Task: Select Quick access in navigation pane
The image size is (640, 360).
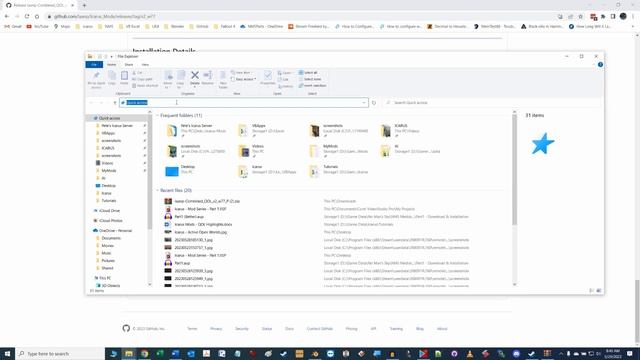Action: click(x=109, y=118)
